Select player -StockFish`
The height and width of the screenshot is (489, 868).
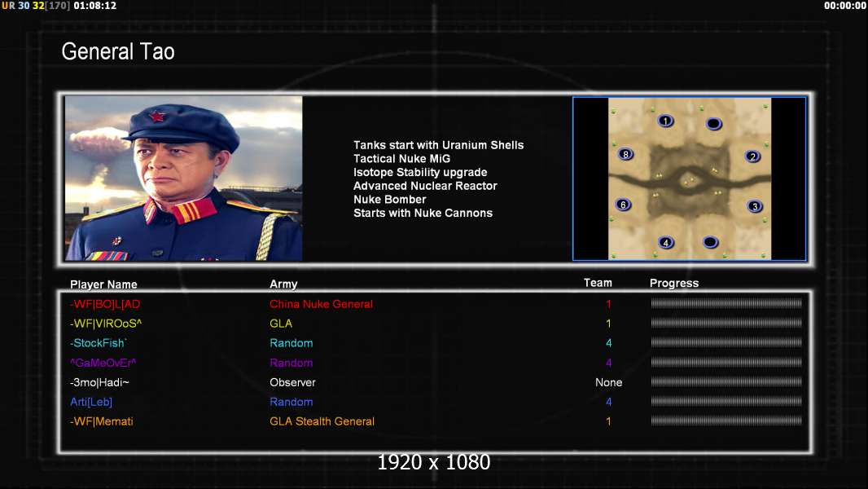99,343
